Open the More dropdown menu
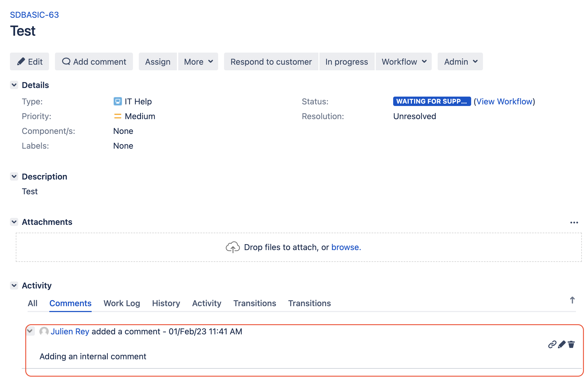This screenshot has width=588, height=388. click(198, 62)
